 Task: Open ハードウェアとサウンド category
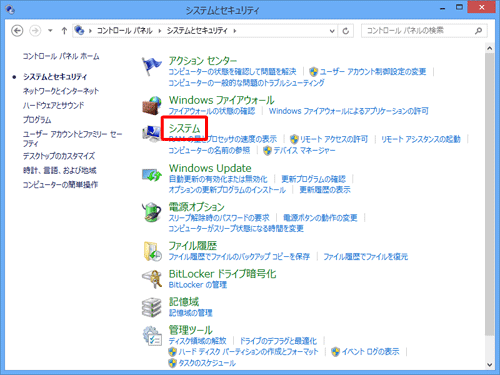point(53,105)
